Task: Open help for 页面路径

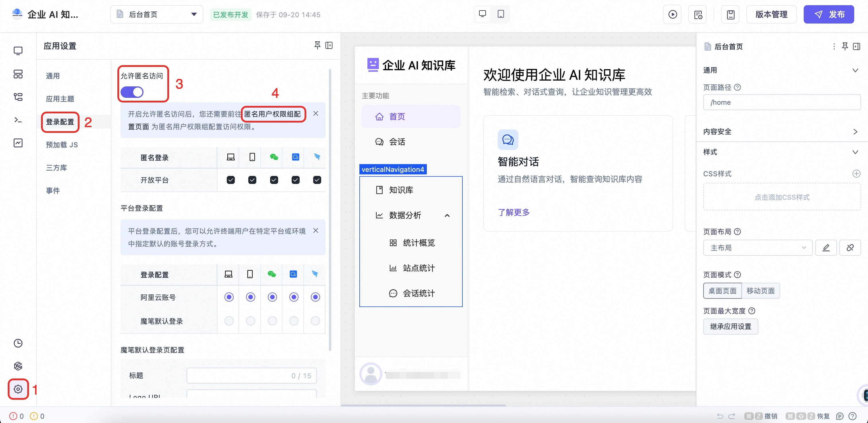Action: point(737,87)
